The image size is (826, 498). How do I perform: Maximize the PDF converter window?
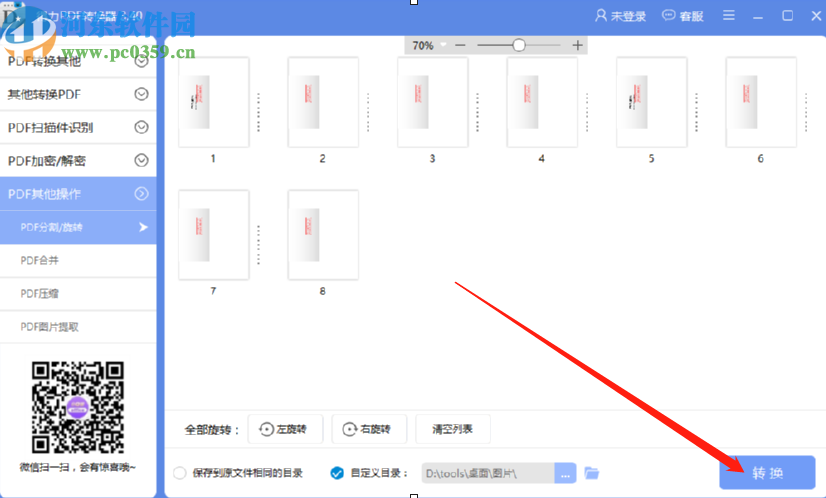pyautogui.click(x=788, y=16)
